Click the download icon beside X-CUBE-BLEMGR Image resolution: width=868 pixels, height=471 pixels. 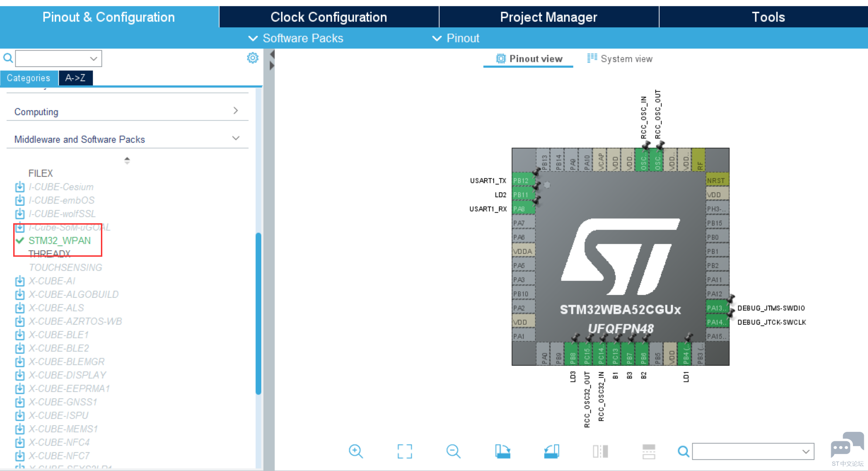coord(20,362)
